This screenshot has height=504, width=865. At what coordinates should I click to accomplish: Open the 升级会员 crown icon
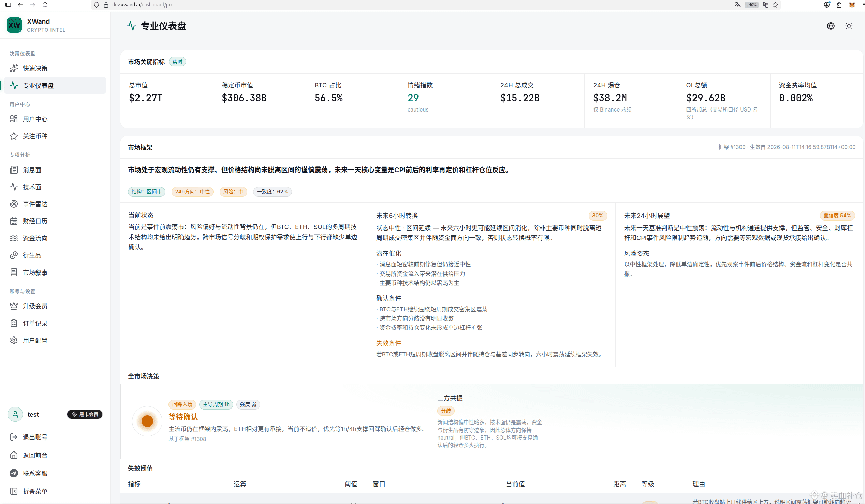[14, 306]
